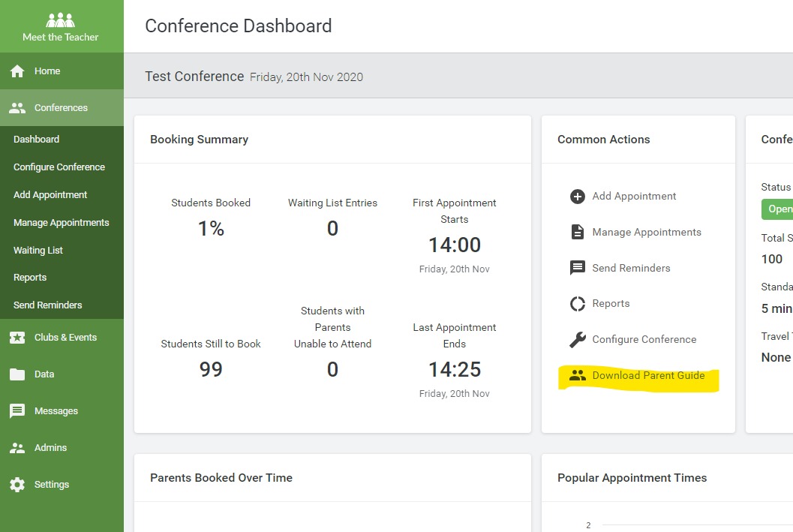Click the Clubs & Events star icon

17,338
